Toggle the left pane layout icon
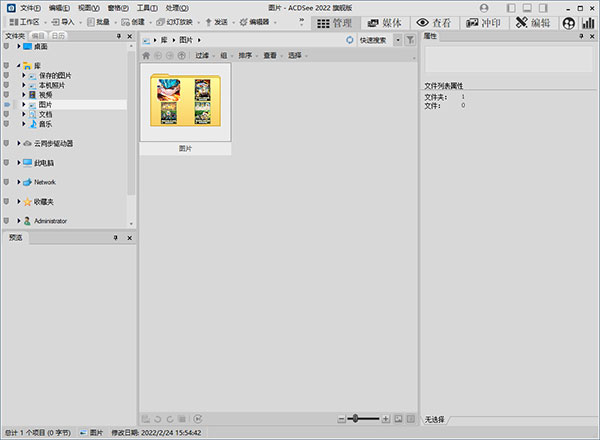The width and height of the screenshot is (600, 440). coord(511,8)
